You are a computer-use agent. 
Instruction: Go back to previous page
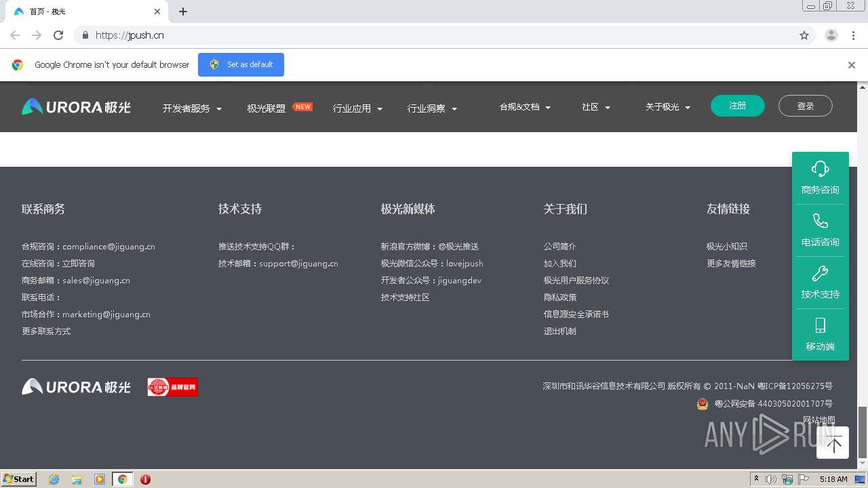[15, 35]
